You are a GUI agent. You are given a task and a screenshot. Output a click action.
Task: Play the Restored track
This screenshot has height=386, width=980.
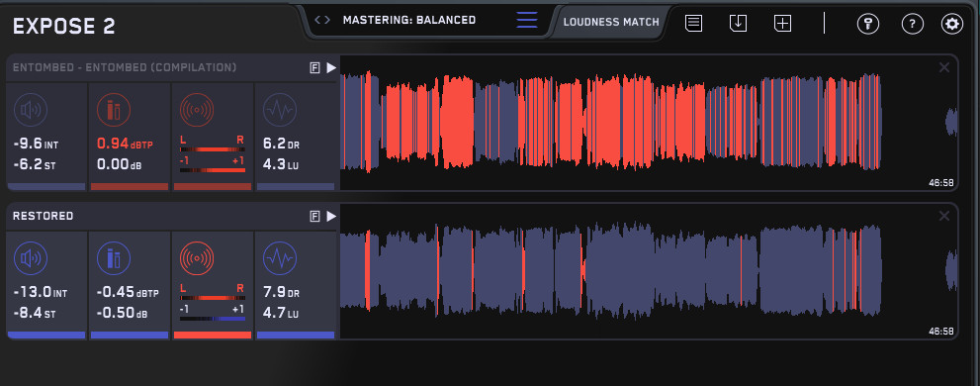pyautogui.click(x=331, y=216)
